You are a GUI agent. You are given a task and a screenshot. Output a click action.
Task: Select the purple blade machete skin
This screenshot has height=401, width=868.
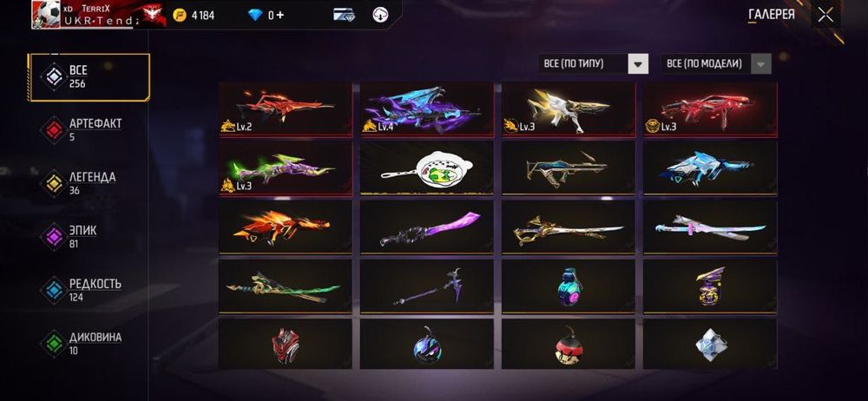pyautogui.click(x=426, y=227)
